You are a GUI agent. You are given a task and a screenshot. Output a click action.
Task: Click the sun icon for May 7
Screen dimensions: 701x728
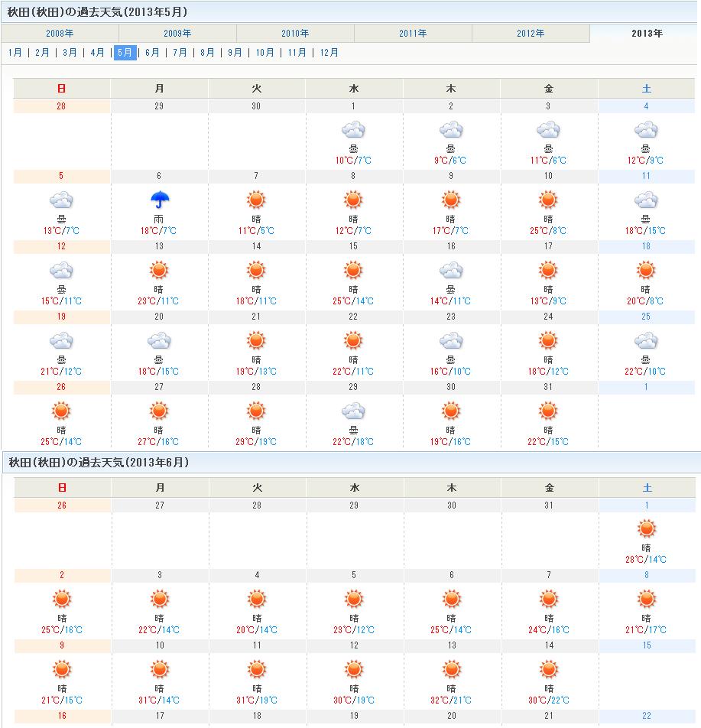click(x=256, y=200)
